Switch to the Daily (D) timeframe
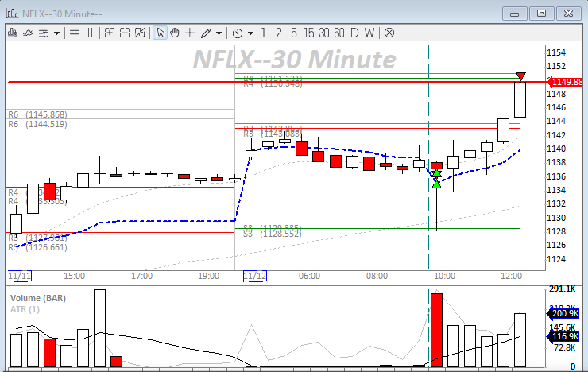The height and width of the screenshot is (372, 588). [x=354, y=33]
